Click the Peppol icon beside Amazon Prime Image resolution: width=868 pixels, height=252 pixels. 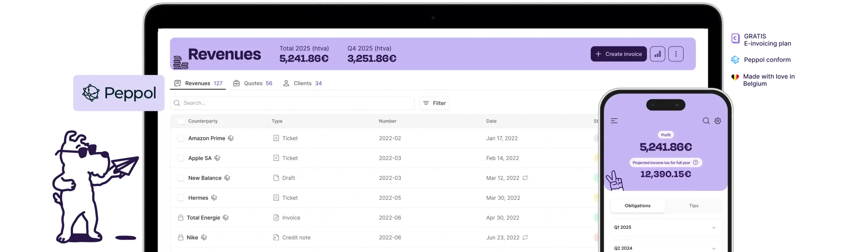(x=231, y=138)
